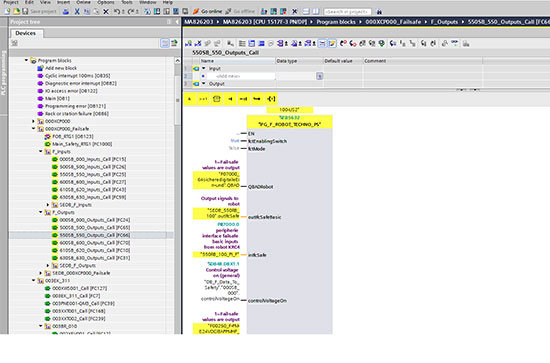Click the Cut scissors icon
This screenshot has width=550, height=363.
coord(77,12)
